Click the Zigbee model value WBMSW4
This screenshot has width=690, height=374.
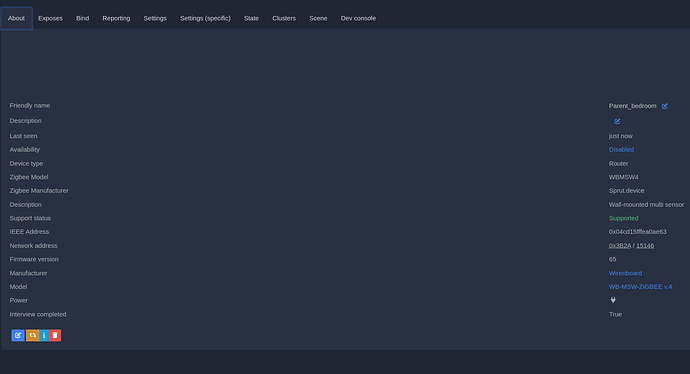pos(623,177)
